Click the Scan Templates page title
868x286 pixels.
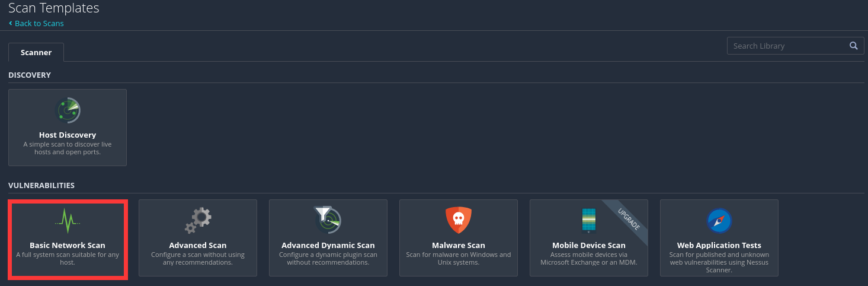coord(54,8)
